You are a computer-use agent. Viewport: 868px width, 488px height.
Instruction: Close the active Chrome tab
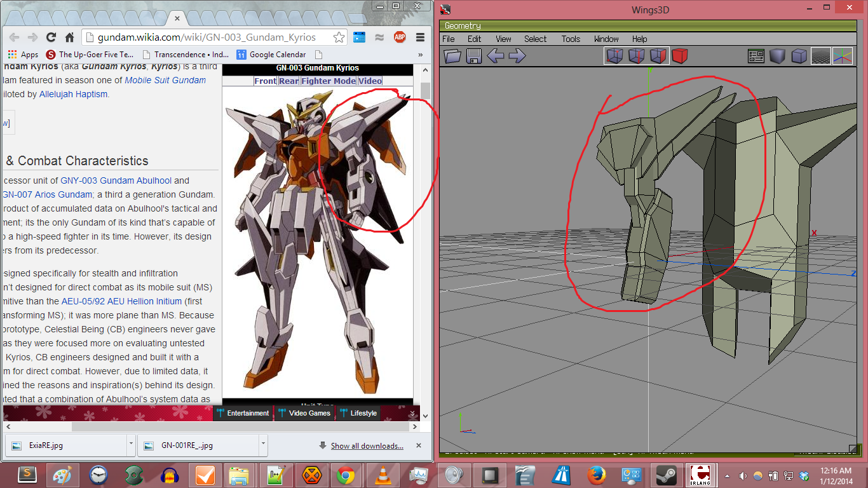(x=177, y=17)
